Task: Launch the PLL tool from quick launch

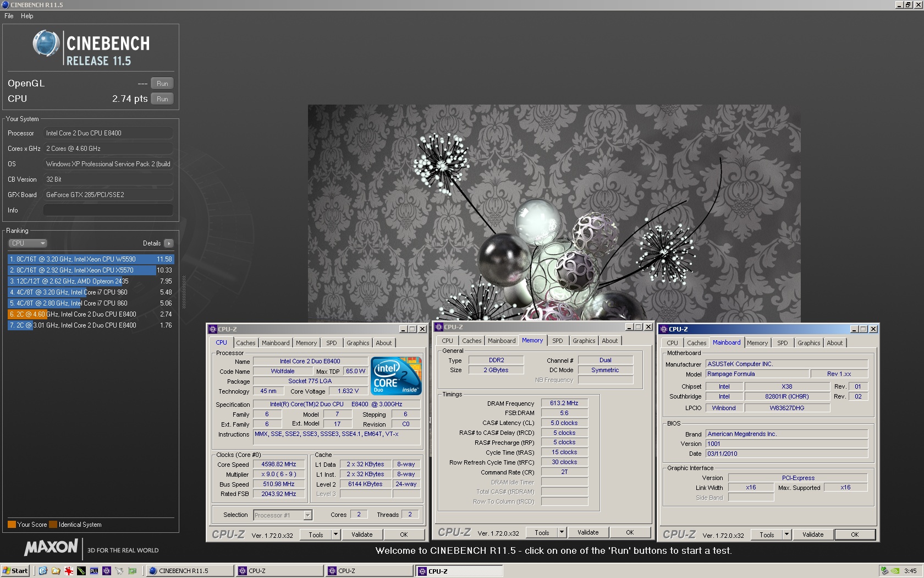Action: tap(94, 571)
